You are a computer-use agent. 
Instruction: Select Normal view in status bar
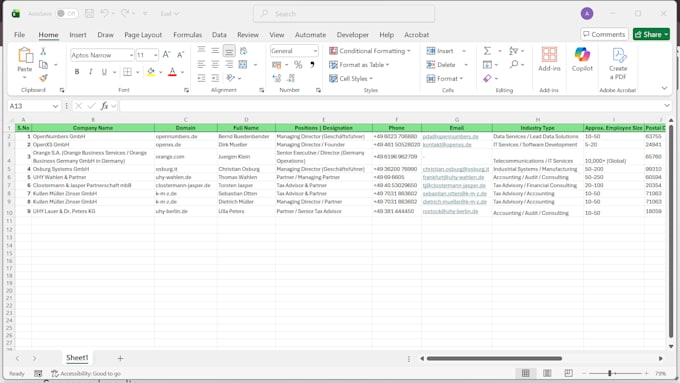pos(525,373)
